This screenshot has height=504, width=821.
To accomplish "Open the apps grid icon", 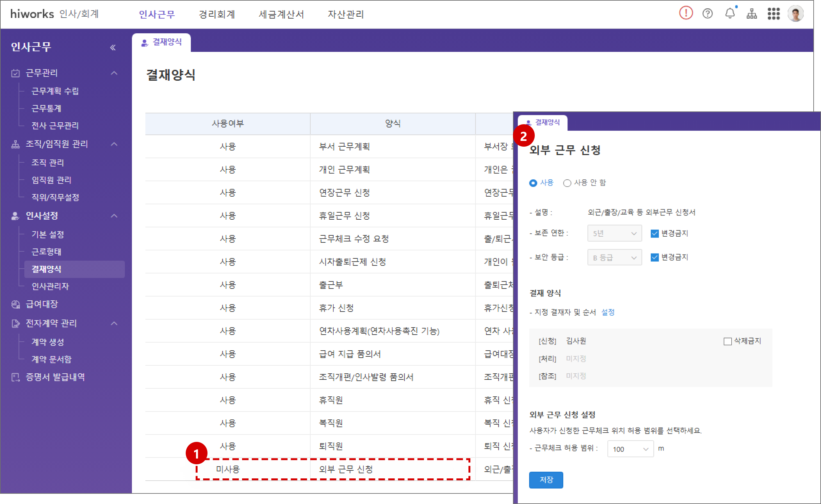I will coord(773,14).
